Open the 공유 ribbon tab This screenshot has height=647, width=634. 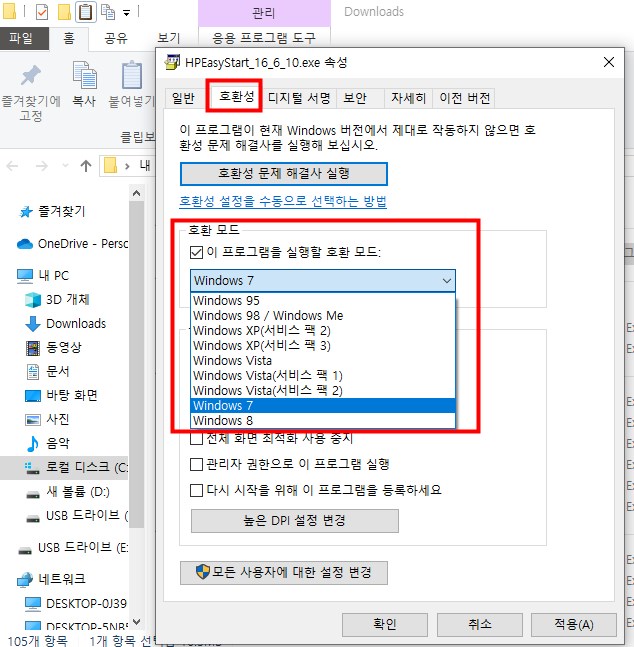[116, 38]
